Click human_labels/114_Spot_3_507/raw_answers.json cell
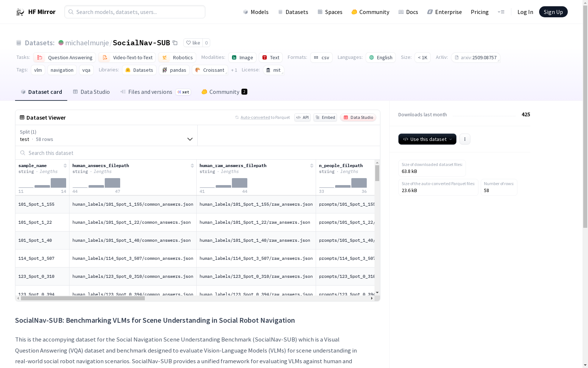 click(x=256, y=258)
